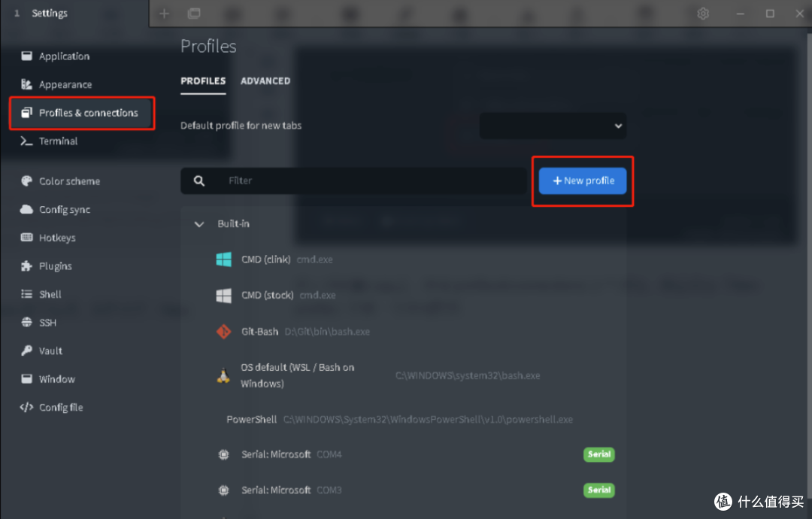Click the Filter search field

pyautogui.click(x=353, y=181)
